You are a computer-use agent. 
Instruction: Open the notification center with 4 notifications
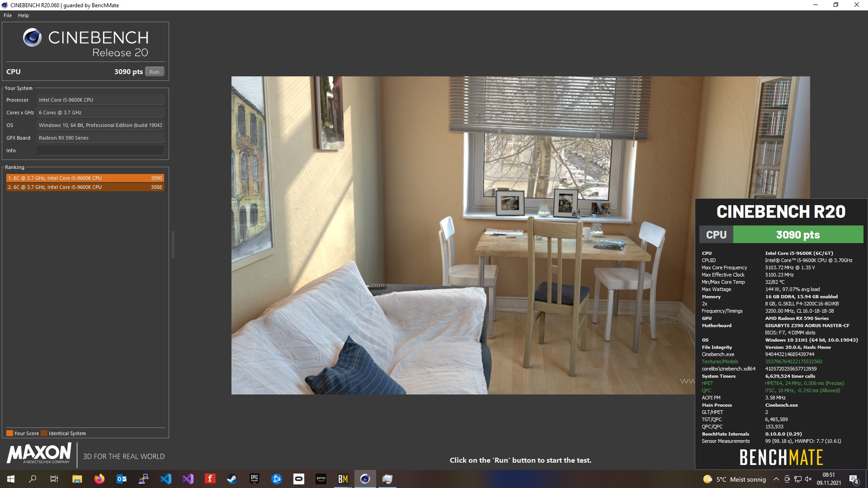tap(854, 479)
